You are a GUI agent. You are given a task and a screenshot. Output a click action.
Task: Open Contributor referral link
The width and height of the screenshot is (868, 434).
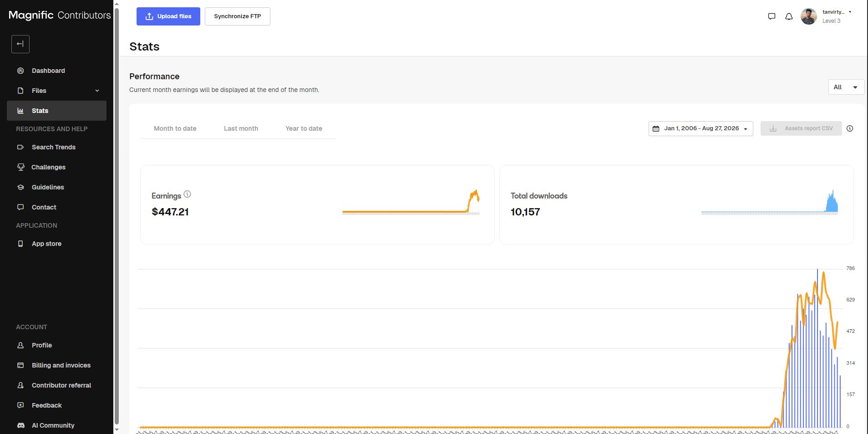(x=56, y=385)
